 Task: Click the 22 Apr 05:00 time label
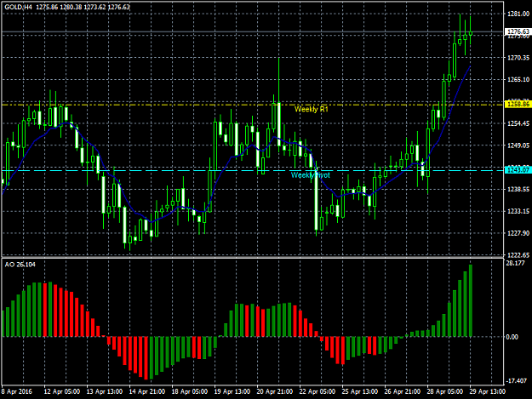[x=317, y=391]
